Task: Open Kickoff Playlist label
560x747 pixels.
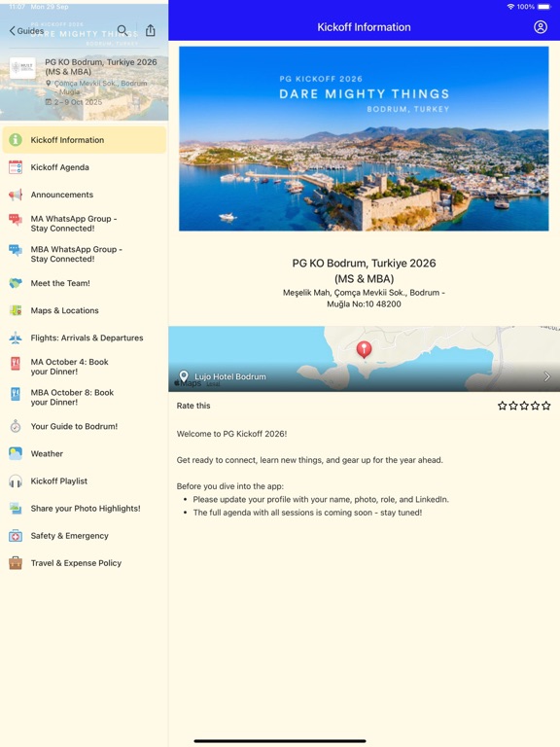Action: [x=59, y=481]
